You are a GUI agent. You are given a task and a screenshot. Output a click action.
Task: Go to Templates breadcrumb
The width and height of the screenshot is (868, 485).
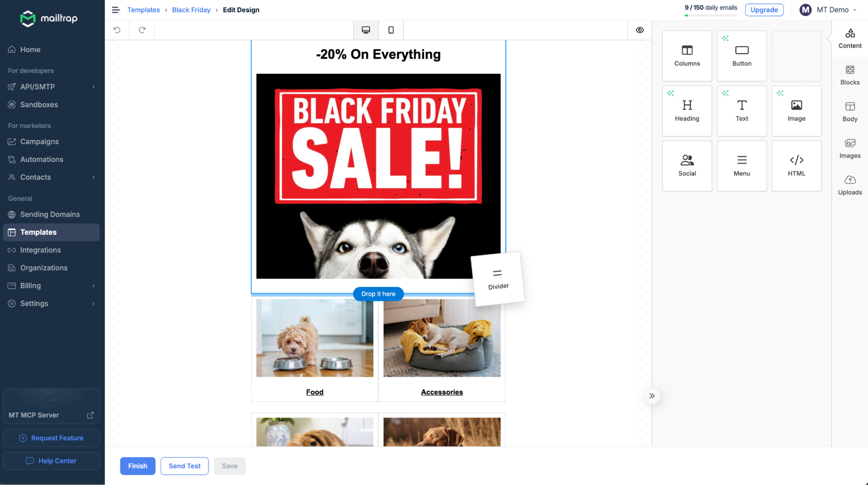[143, 10]
